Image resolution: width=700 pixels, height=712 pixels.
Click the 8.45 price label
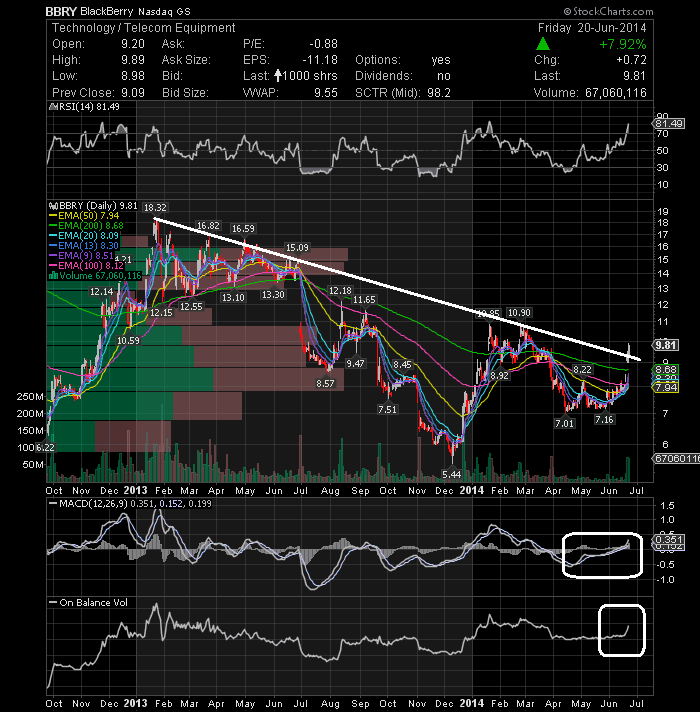coord(402,365)
